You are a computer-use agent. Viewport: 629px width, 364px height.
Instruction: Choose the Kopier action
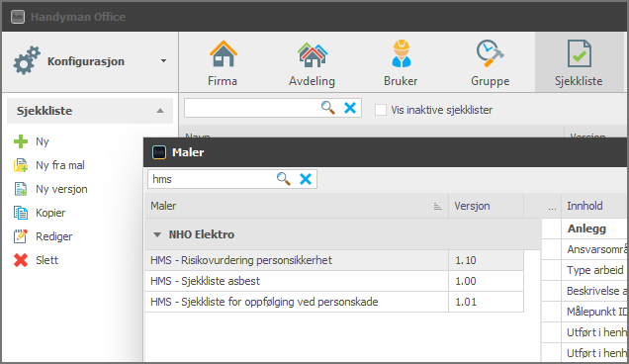coord(50,213)
